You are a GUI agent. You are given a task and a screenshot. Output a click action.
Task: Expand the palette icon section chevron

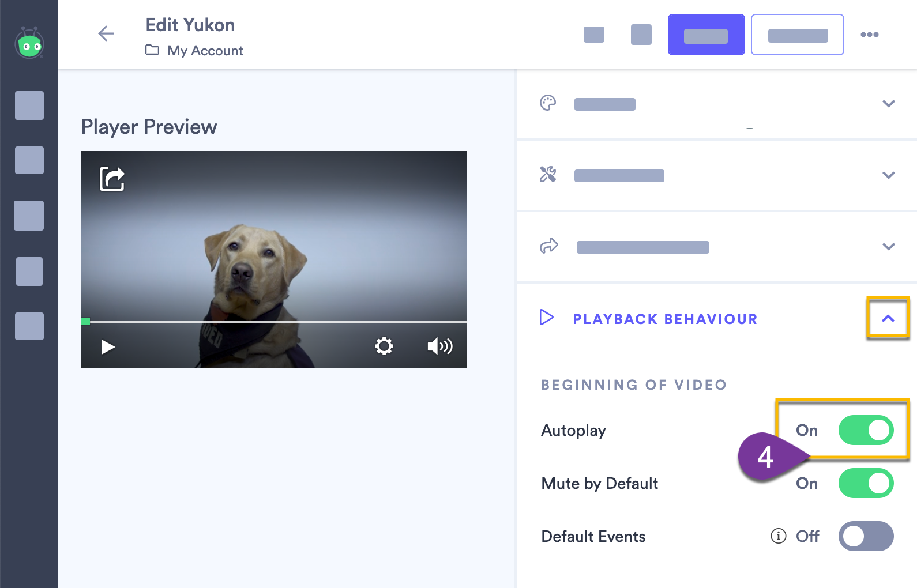888,104
